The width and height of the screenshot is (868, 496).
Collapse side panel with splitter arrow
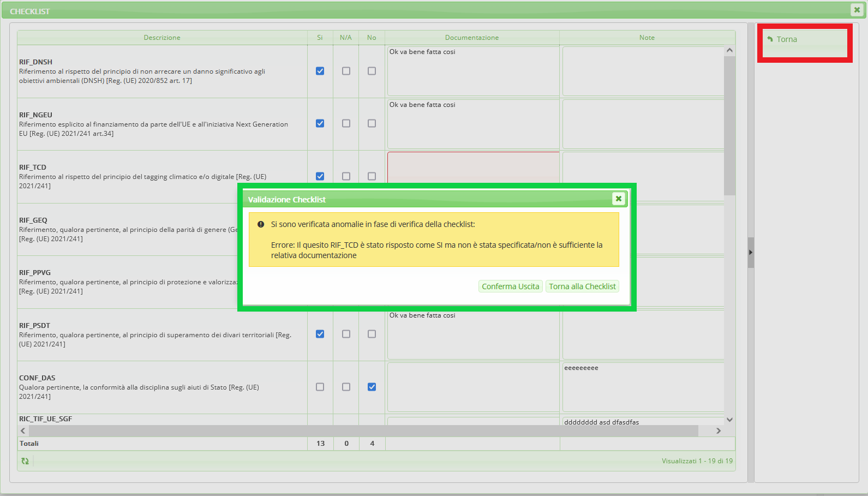(x=751, y=252)
